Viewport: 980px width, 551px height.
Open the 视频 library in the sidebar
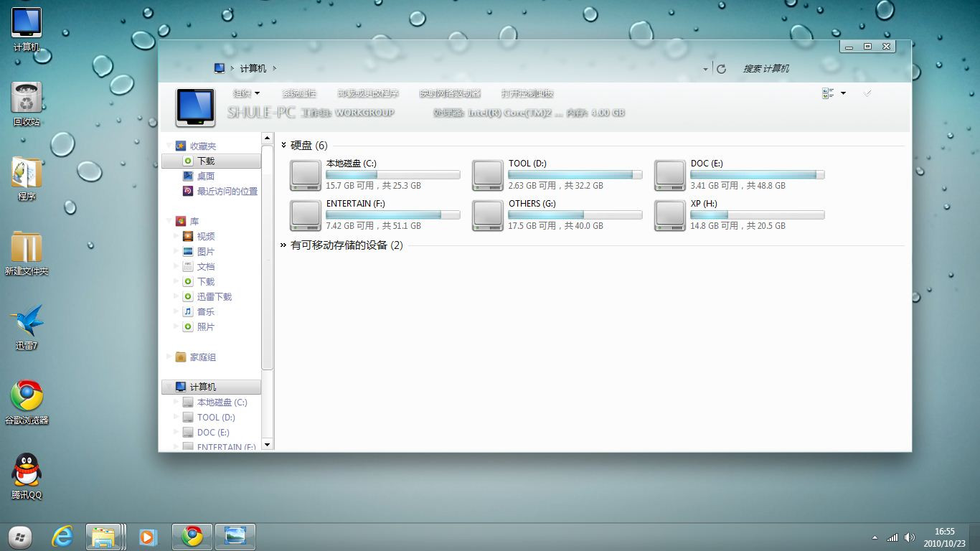pos(205,237)
